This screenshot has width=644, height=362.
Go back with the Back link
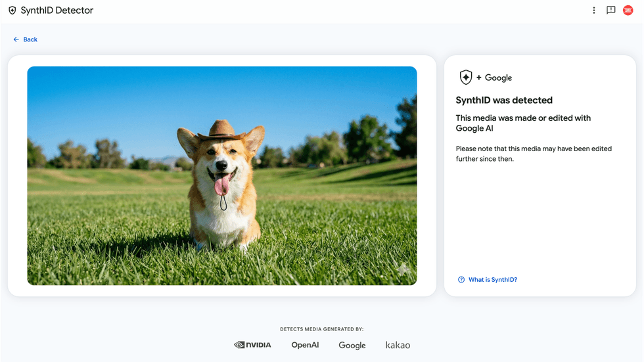(26, 39)
